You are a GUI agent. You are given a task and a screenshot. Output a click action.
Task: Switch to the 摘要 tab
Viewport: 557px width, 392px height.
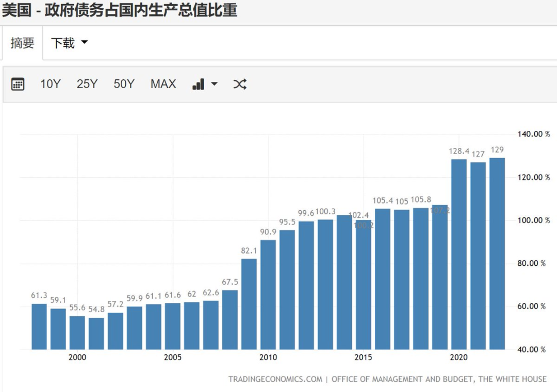[22, 43]
